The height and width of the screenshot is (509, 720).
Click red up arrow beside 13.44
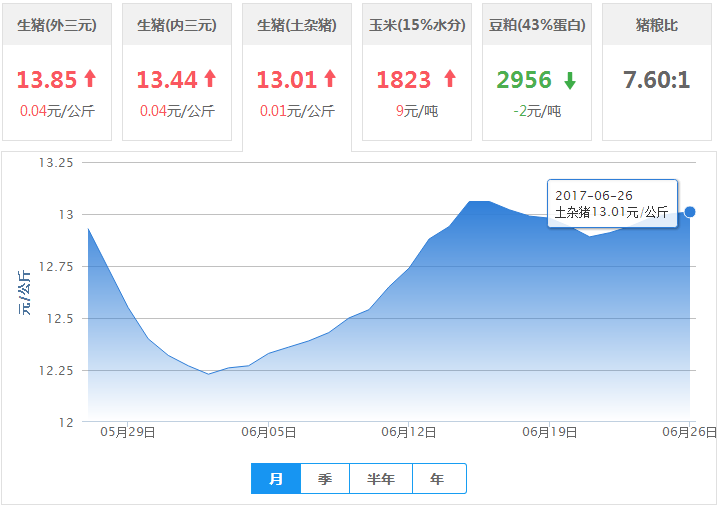coord(210,79)
